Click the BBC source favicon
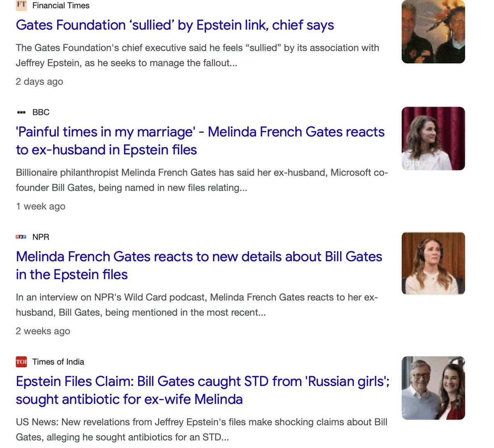 (x=21, y=112)
